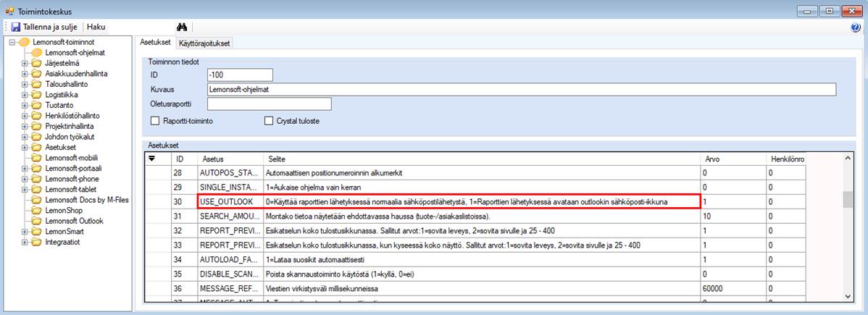Expand the Taloushallinto tree node

coord(25,84)
